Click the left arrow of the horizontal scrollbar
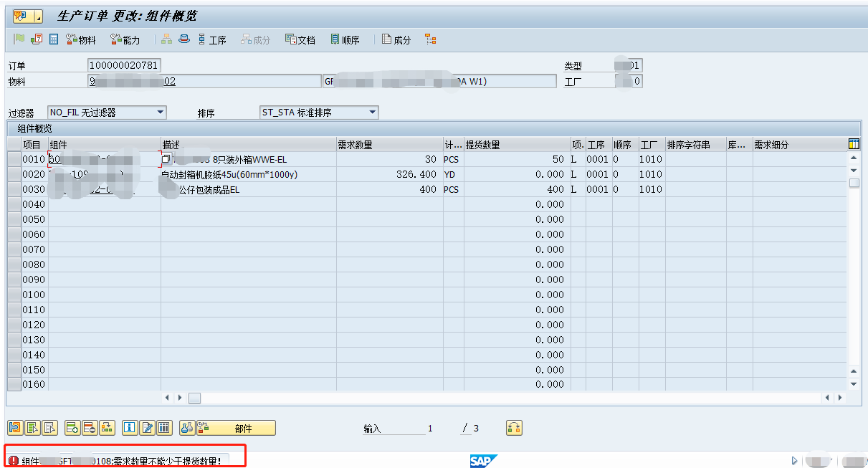The image size is (868, 468). click(168, 397)
